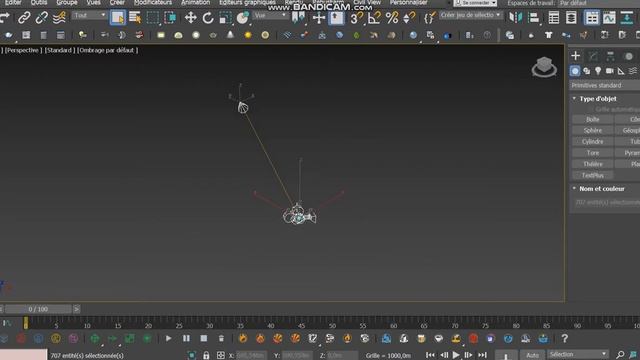Click the Go to Start playback button
Screen dimensions: 640x360
pos(430,355)
